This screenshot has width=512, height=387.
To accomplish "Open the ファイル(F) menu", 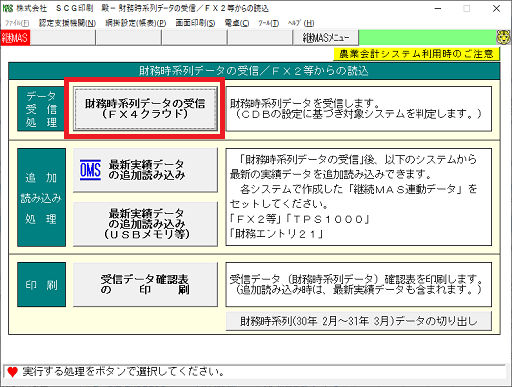I will 17,23.
